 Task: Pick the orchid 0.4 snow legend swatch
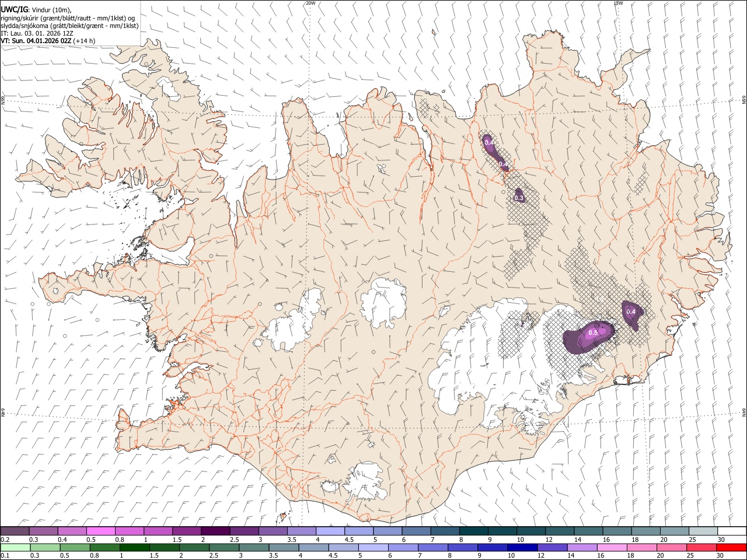click(x=72, y=531)
